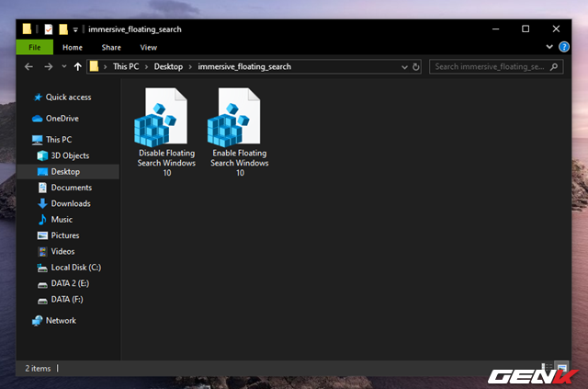
Task: Click Desktop breadcrumb in address bar
Action: click(x=168, y=67)
